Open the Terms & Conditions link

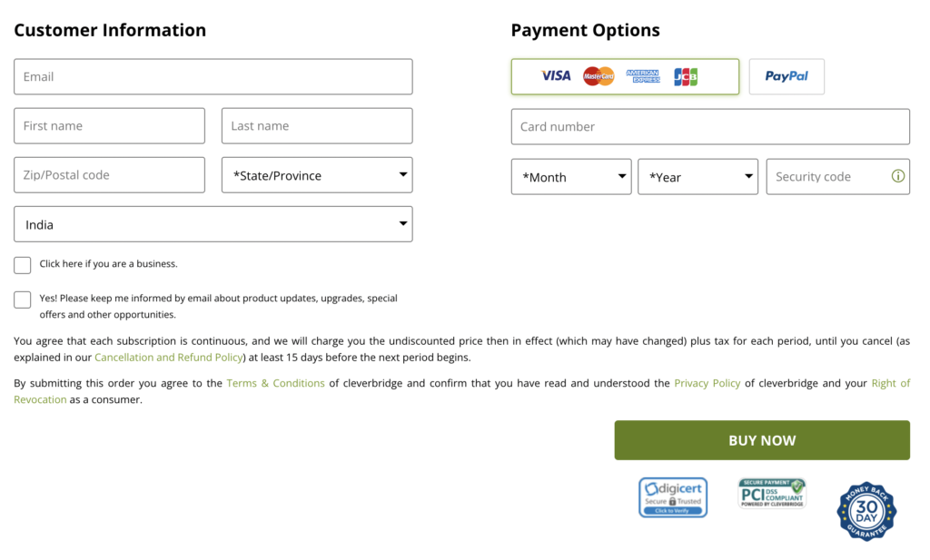275,383
